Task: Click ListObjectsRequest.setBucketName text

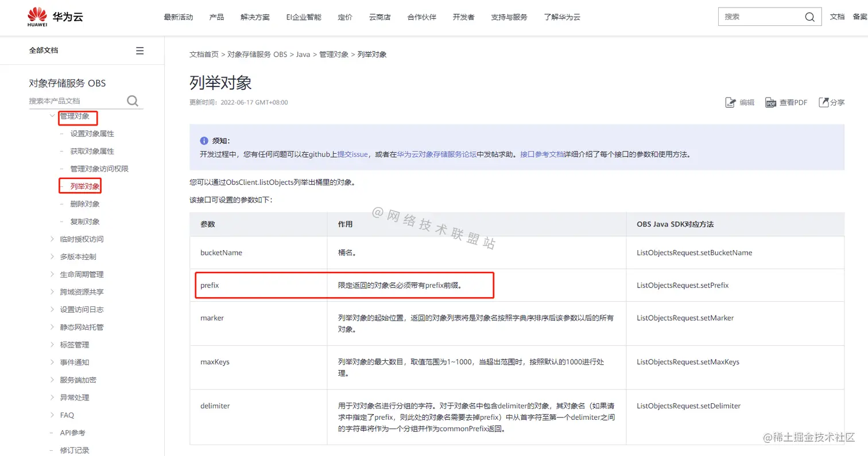Action: coord(695,252)
